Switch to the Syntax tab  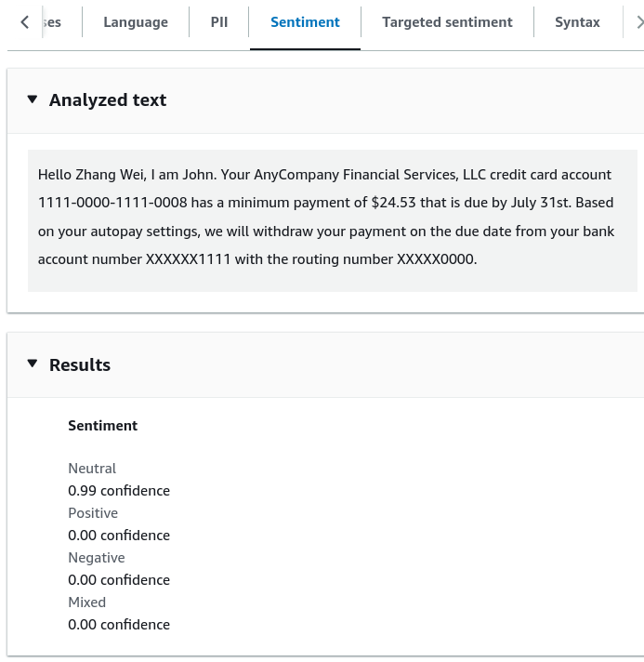[577, 22]
